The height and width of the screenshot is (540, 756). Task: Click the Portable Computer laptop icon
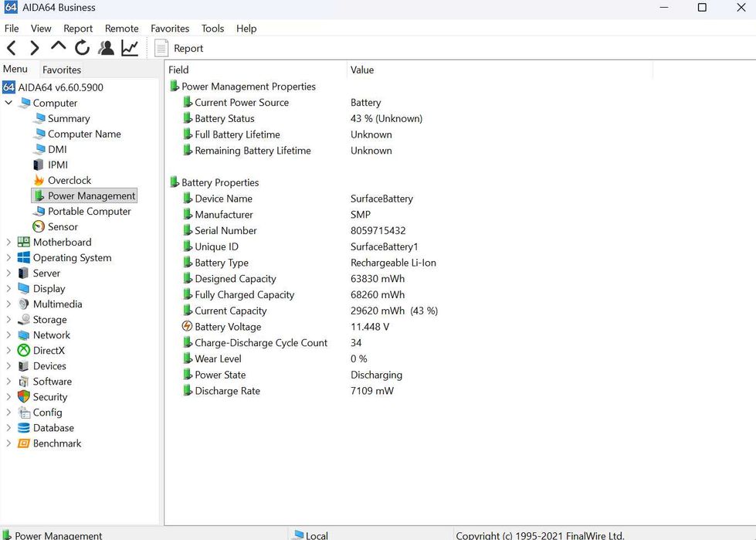pos(39,211)
